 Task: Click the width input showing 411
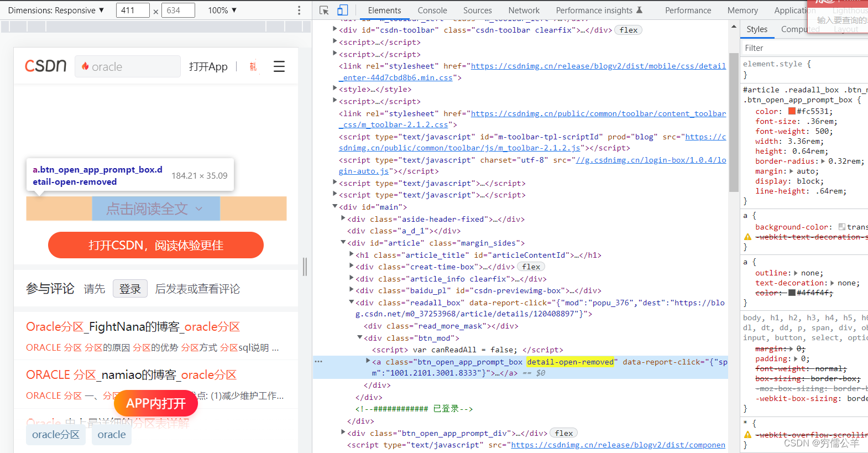pyautogui.click(x=133, y=10)
